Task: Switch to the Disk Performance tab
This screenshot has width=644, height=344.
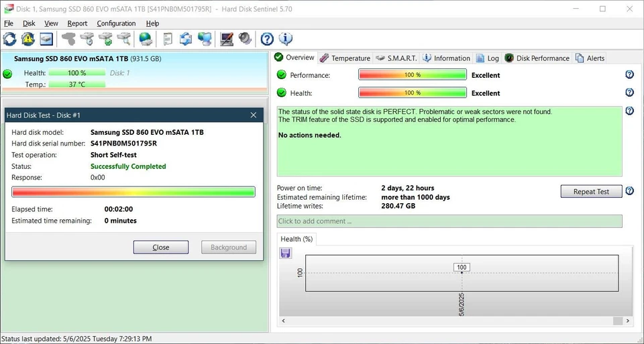Action: [537, 58]
